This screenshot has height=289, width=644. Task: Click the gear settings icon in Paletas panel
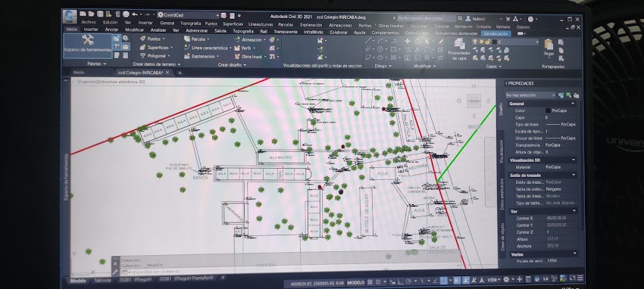click(x=125, y=38)
